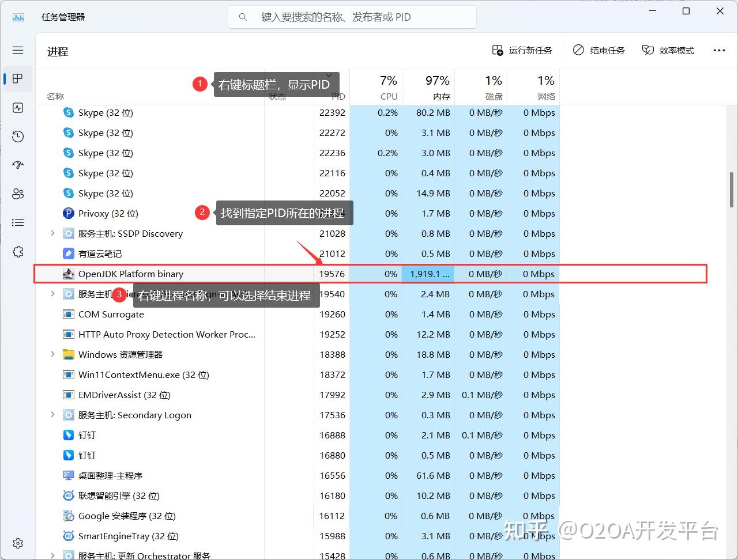Open the Services puzzle-piece sidebar icon
The image size is (738, 560).
click(x=18, y=252)
